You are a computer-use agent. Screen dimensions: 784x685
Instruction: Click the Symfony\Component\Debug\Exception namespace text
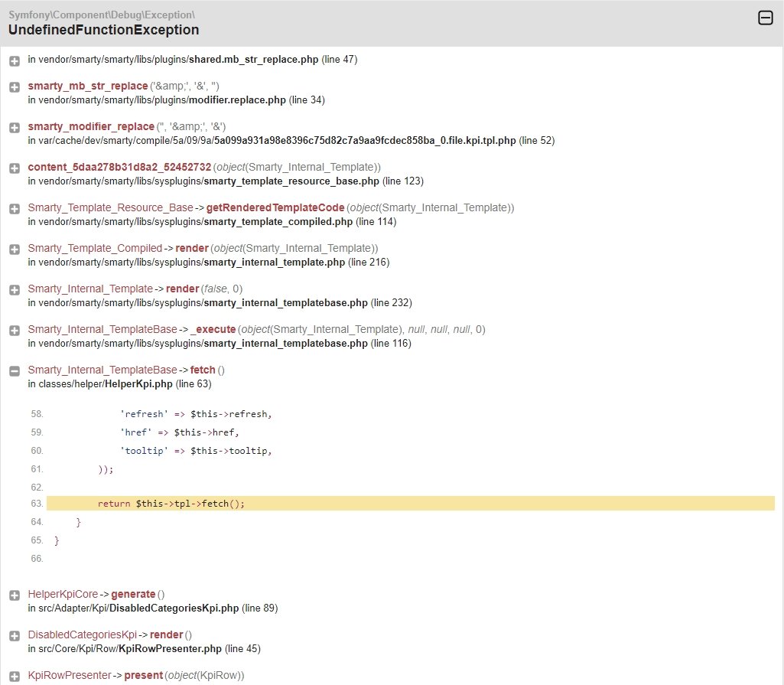click(102, 15)
